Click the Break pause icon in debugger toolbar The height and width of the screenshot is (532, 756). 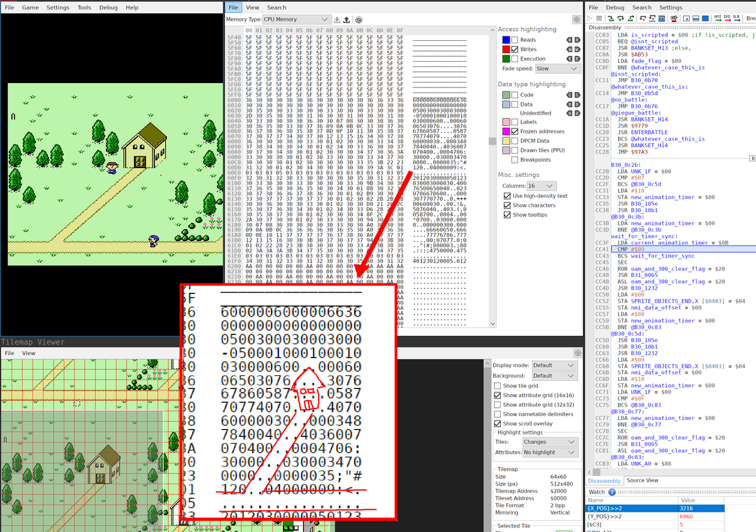click(x=599, y=18)
